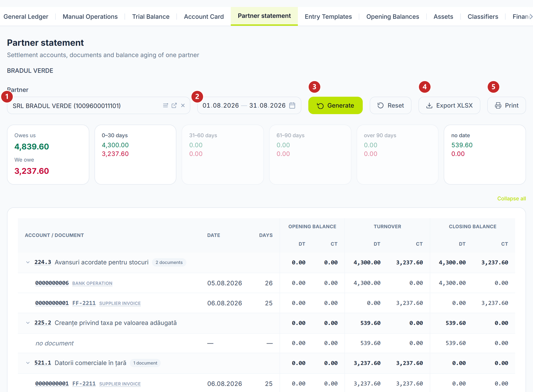Collapse account 521.1 row
The height and width of the screenshot is (392, 533).
pyautogui.click(x=28, y=363)
